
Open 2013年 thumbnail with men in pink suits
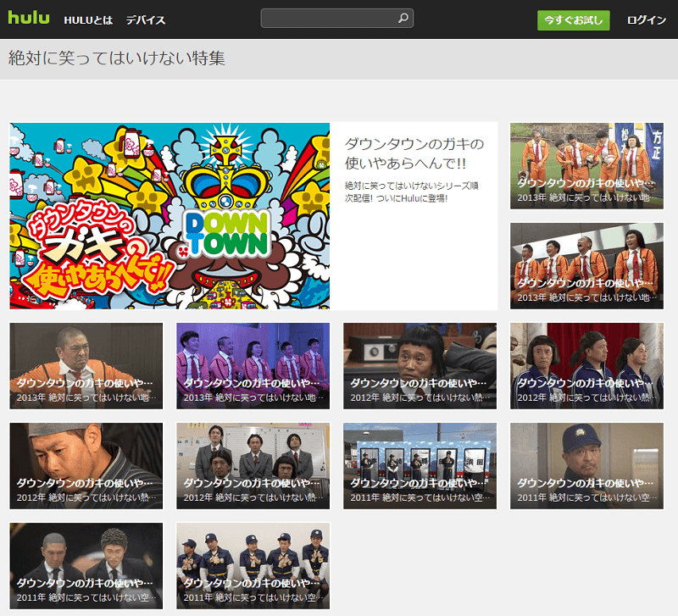coord(253,366)
